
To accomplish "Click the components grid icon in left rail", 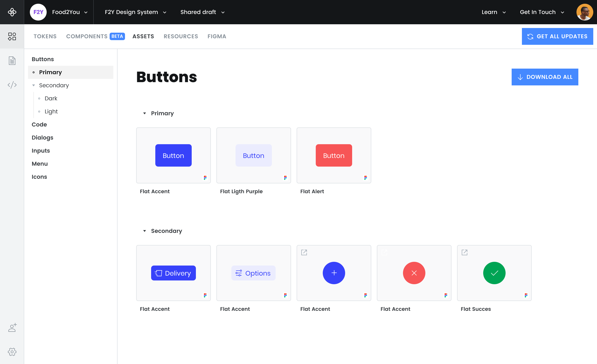I will 12,36.
